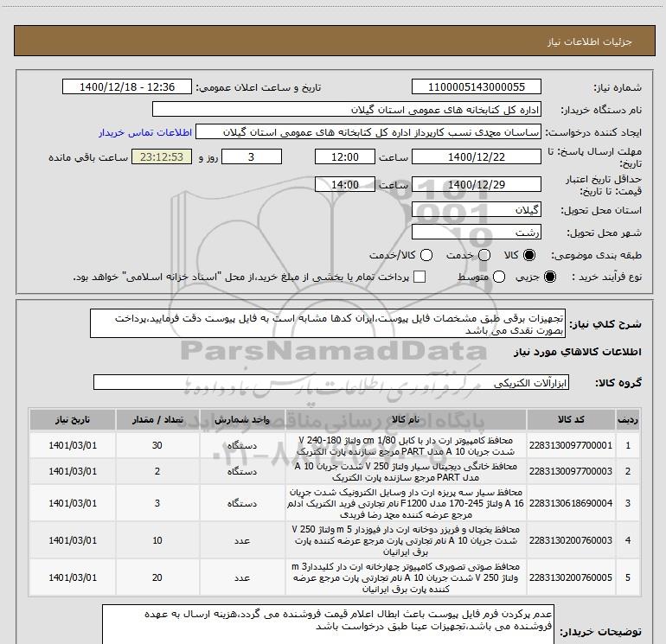Select the 'جزیی' purchase type radio
Viewport: 666px width, 644px height.
549,277
